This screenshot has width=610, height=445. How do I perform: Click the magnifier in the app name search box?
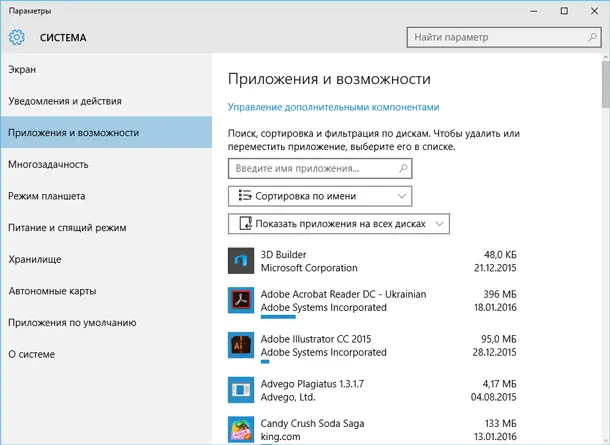pos(403,168)
